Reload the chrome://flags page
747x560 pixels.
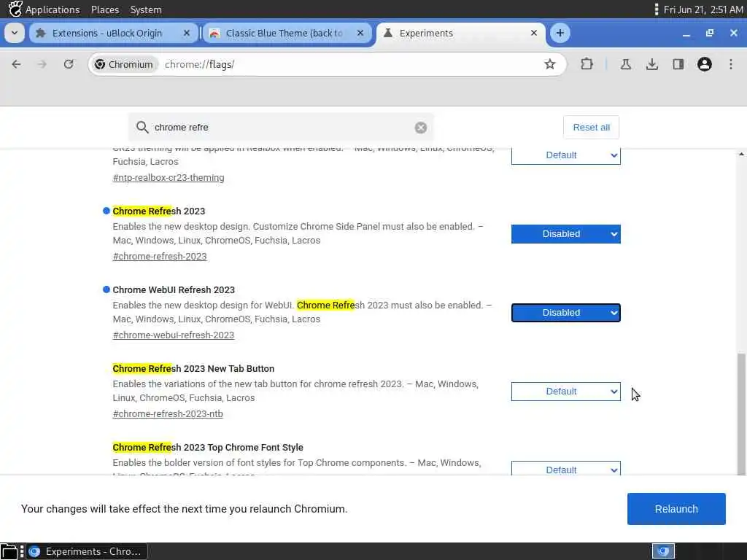click(69, 64)
